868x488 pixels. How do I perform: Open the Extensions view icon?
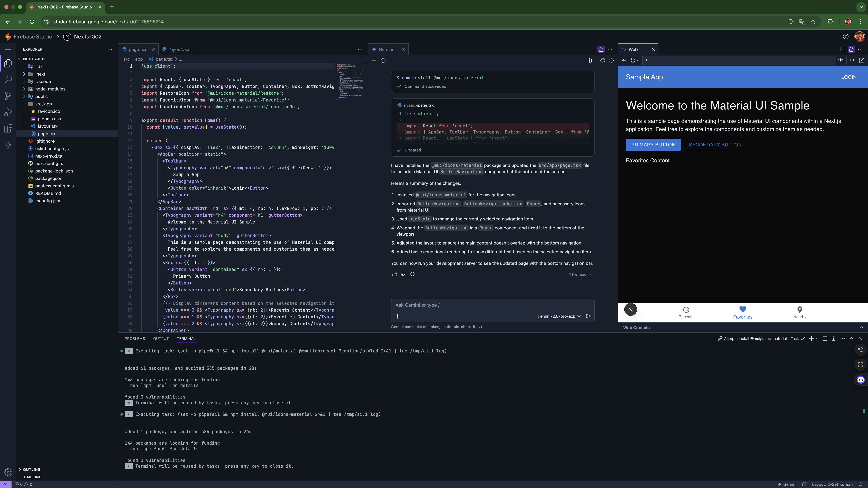click(x=8, y=129)
